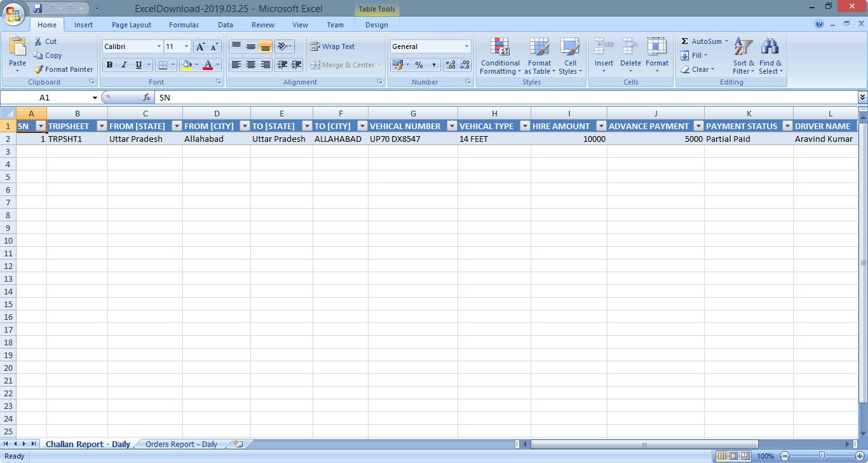Image resolution: width=868 pixels, height=463 pixels.
Task: Click the Merge & Center icon
Action: [x=315, y=65]
